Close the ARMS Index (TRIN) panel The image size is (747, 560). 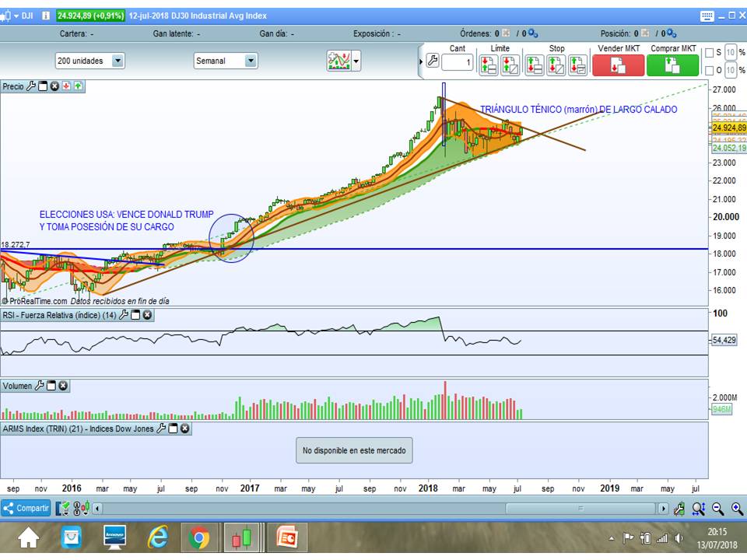(x=184, y=429)
